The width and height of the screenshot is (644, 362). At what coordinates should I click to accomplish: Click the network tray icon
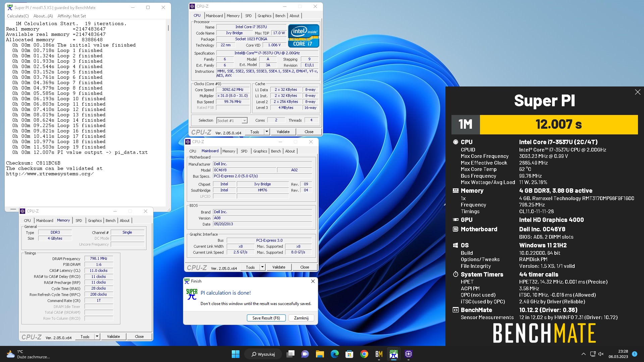pos(593,354)
